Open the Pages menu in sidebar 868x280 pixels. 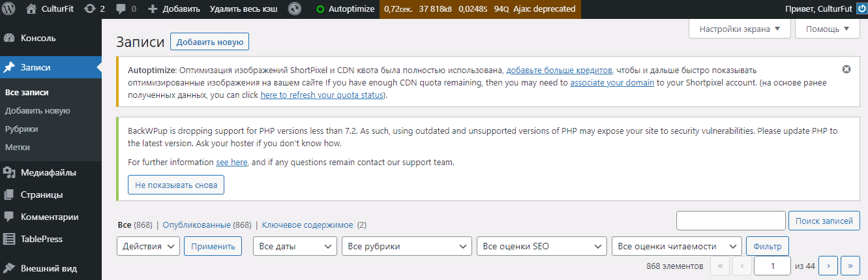(42, 194)
